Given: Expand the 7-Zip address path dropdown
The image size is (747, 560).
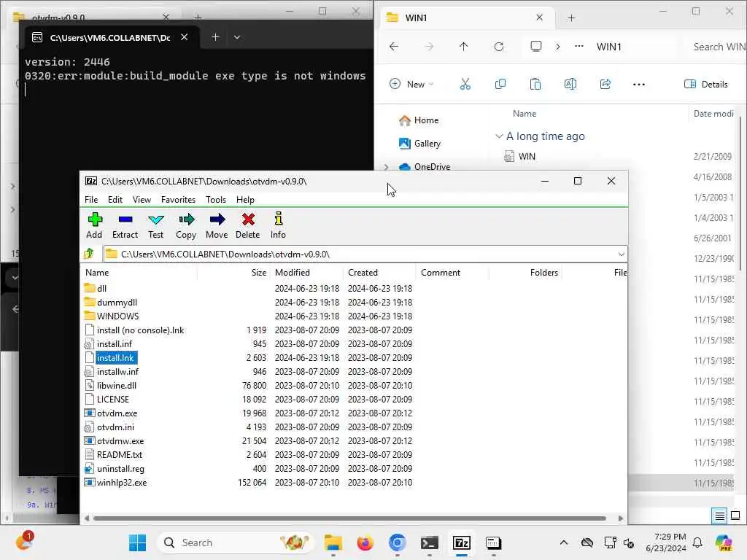Looking at the screenshot, I should pos(622,254).
